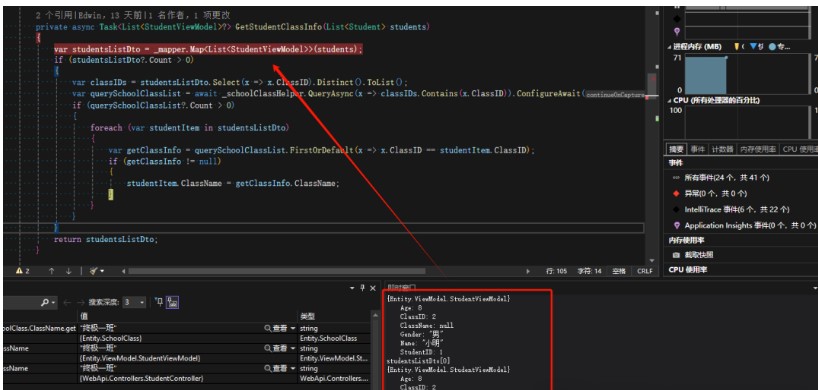Open the watch panel window options dropdown
The width and height of the screenshot is (818, 390).
pyautogui.click(x=352, y=288)
